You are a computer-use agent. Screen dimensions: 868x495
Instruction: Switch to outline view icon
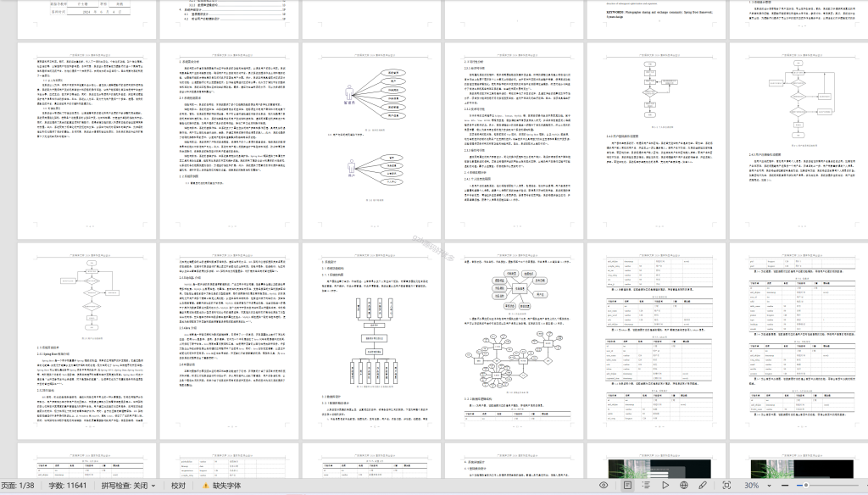pos(646,485)
